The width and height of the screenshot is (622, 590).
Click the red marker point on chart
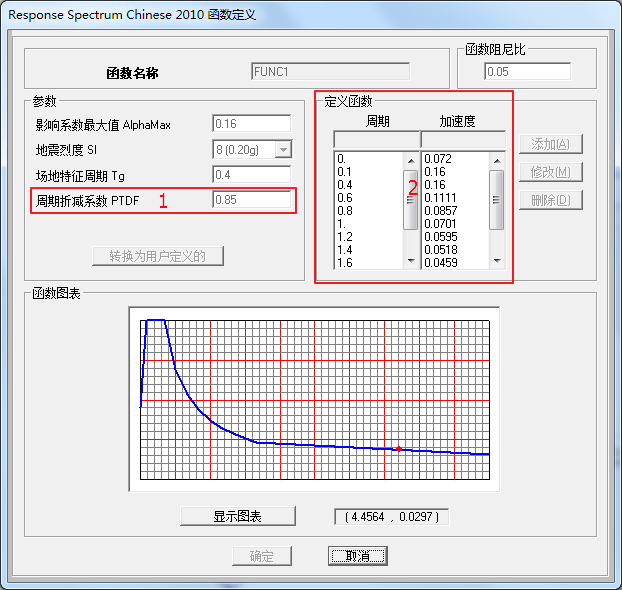[x=399, y=449]
